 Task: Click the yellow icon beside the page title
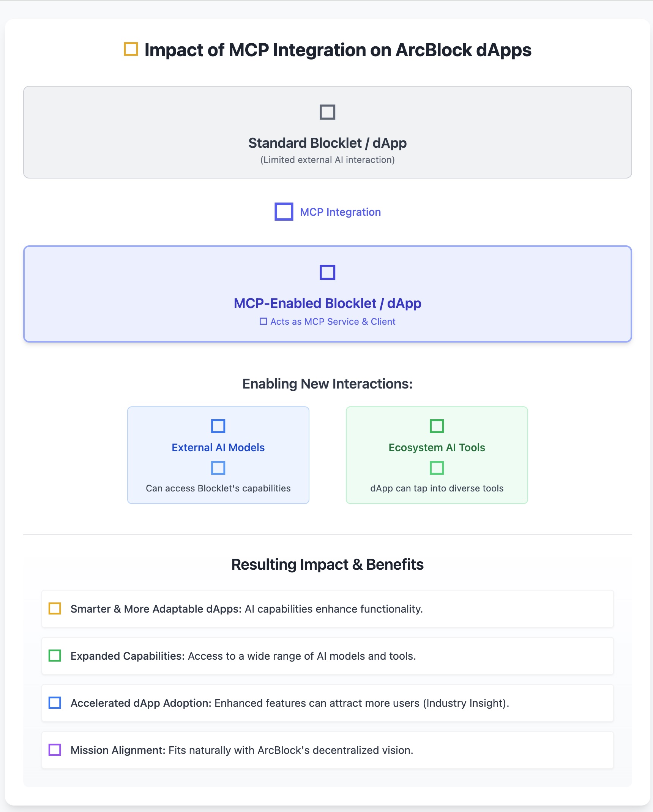[x=131, y=49]
